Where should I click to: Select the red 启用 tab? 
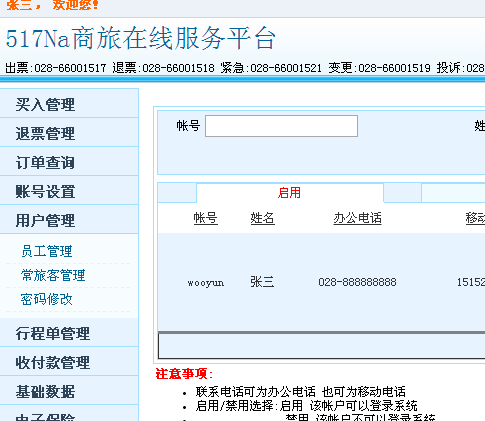[x=289, y=193]
